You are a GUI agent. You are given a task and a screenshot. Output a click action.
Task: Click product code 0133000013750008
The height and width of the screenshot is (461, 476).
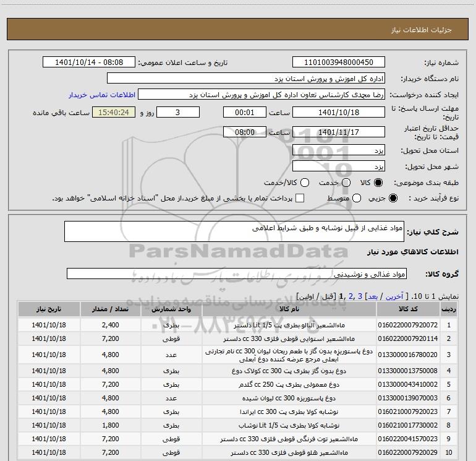pos(408,371)
